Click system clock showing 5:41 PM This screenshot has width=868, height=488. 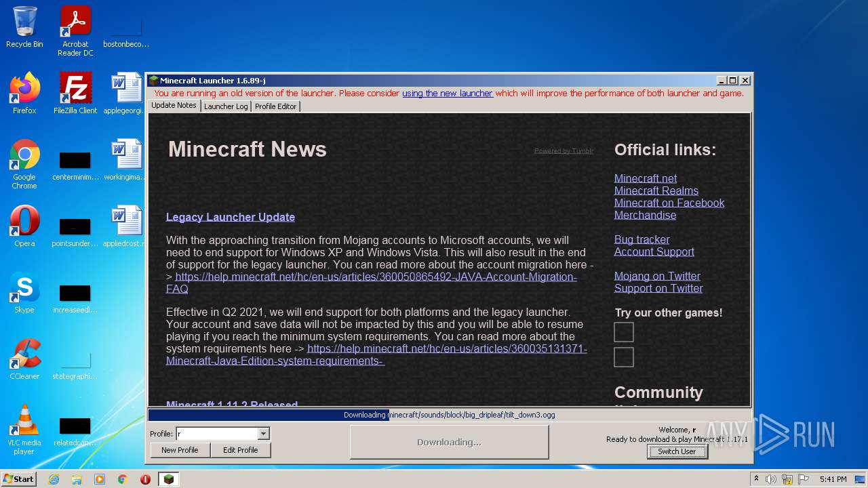833,479
